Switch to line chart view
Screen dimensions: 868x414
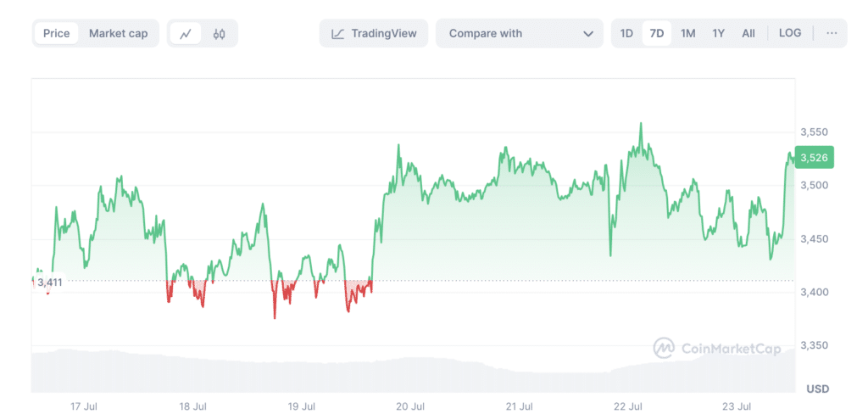[x=186, y=34]
